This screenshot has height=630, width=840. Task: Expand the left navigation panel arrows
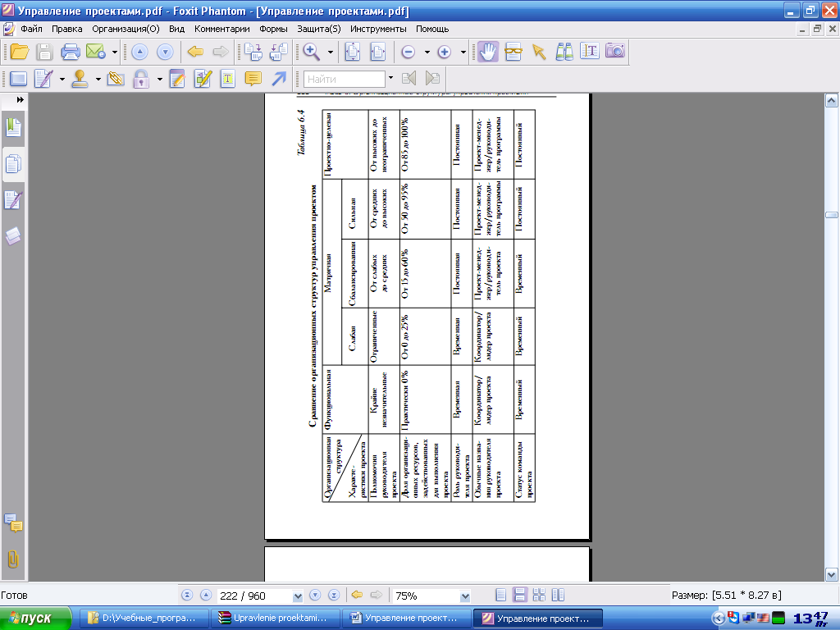tap(20, 99)
